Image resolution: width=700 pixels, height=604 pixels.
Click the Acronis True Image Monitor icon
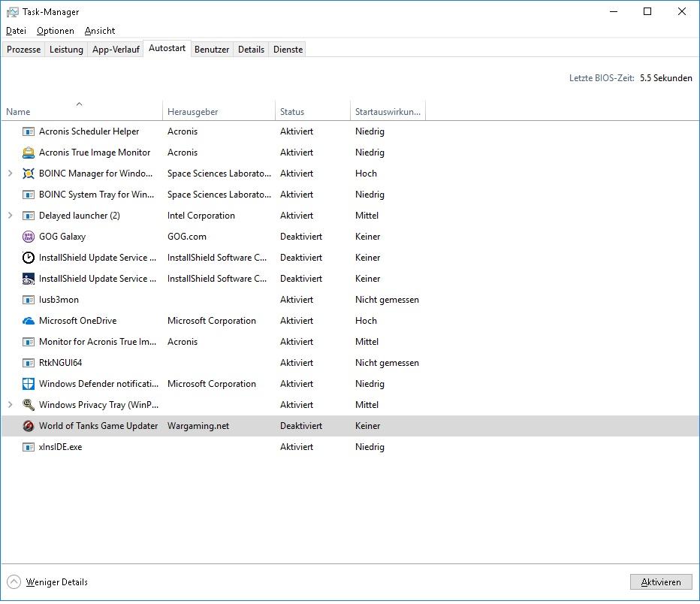point(28,153)
